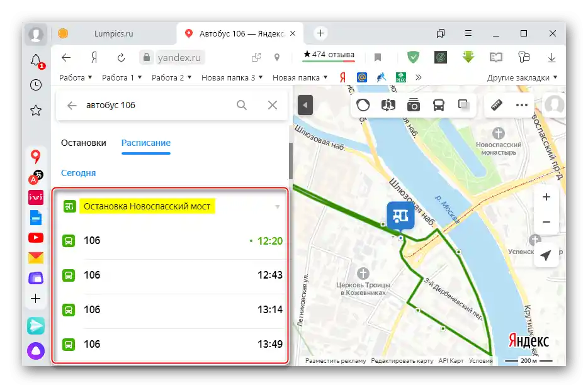The width and height of the screenshot is (588, 388).
Task: Select the 106 bus at 13:14
Action: click(172, 309)
